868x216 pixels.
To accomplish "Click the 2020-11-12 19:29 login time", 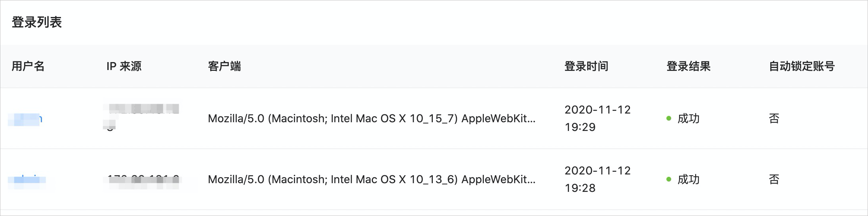I will [598, 118].
